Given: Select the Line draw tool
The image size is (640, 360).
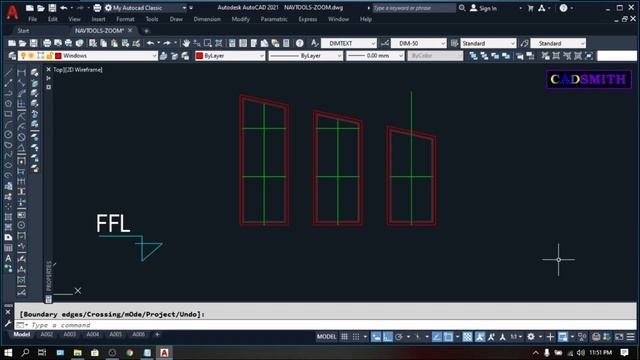Looking at the screenshot, I should point(8,73).
